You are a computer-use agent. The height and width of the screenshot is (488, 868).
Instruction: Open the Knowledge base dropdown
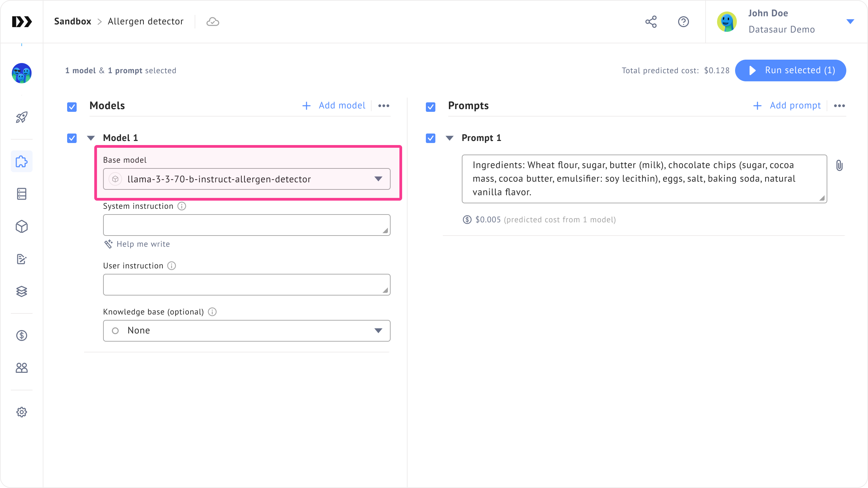[x=247, y=330]
